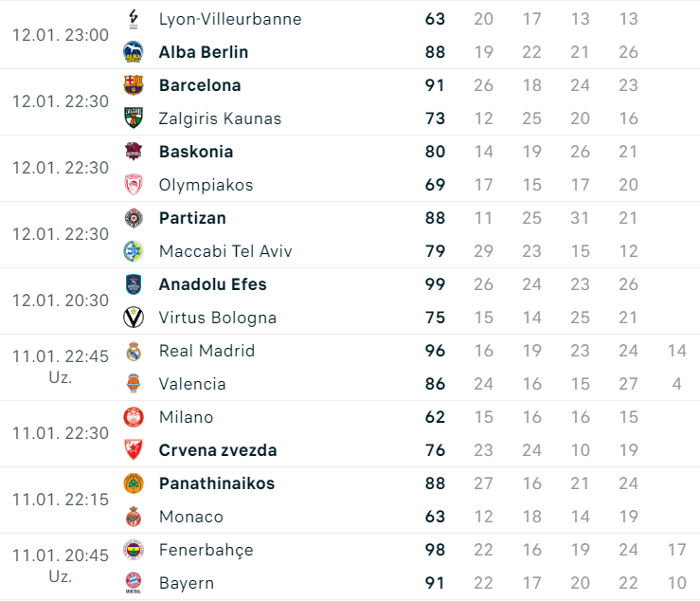
Task: Open the Panathinaikos team name
Action: tap(217, 483)
